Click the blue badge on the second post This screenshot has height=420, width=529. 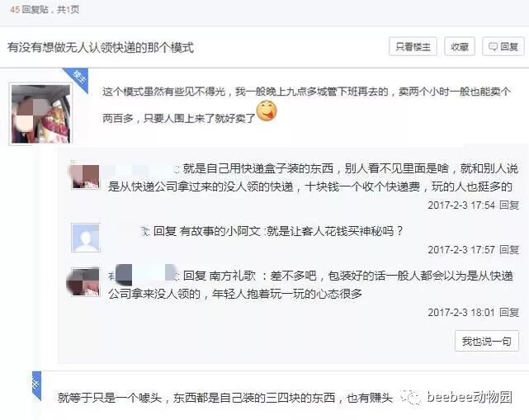[x=36, y=385]
